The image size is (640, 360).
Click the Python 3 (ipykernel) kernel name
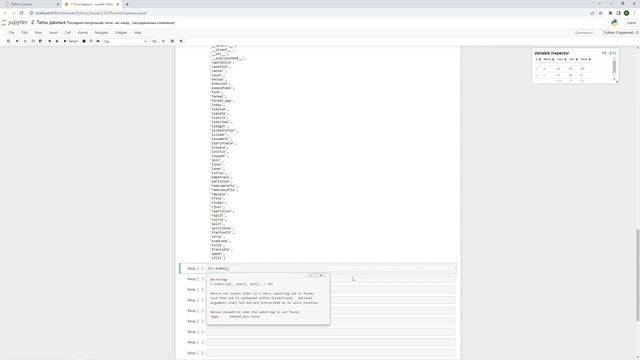[x=619, y=33]
